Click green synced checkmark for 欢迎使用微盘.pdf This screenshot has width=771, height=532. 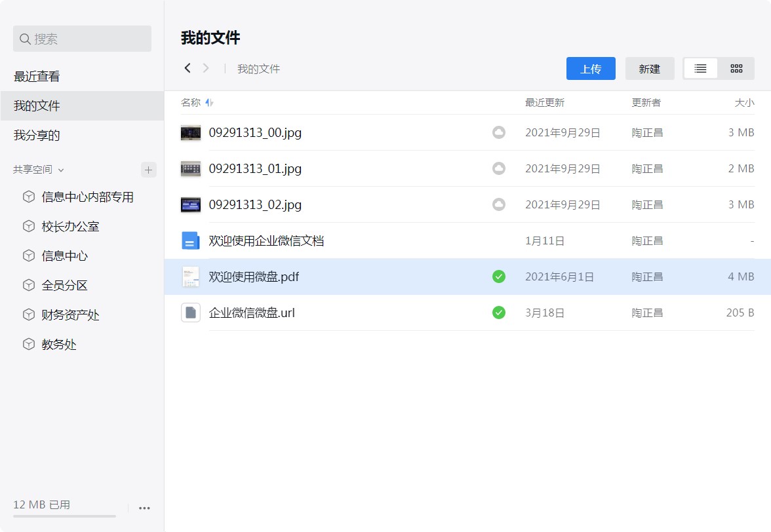[x=499, y=277]
